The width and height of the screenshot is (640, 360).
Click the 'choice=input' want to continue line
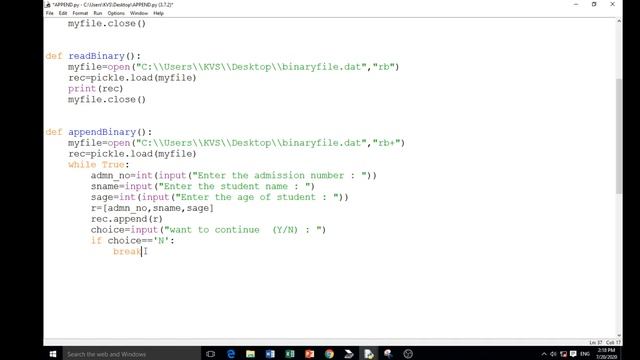pyautogui.click(x=209, y=230)
